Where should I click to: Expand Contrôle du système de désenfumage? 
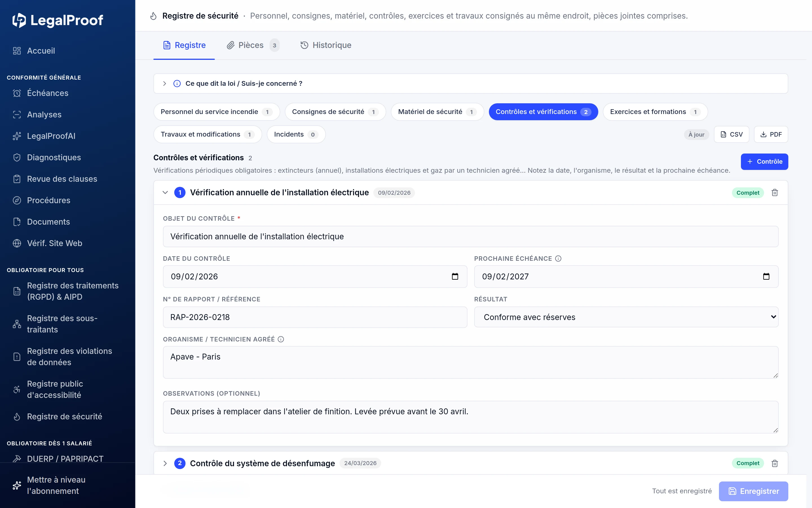[165, 463]
